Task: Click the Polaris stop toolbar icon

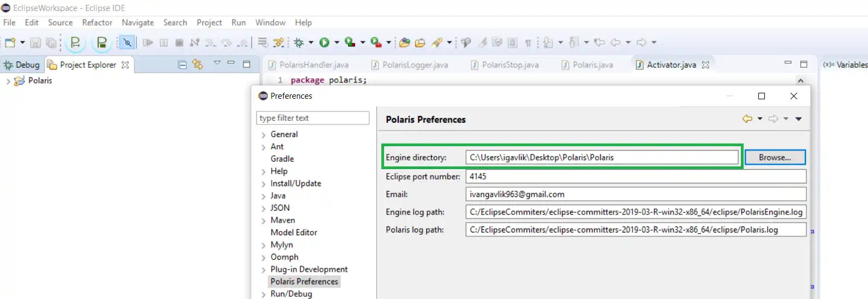Action: (x=101, y=43)
